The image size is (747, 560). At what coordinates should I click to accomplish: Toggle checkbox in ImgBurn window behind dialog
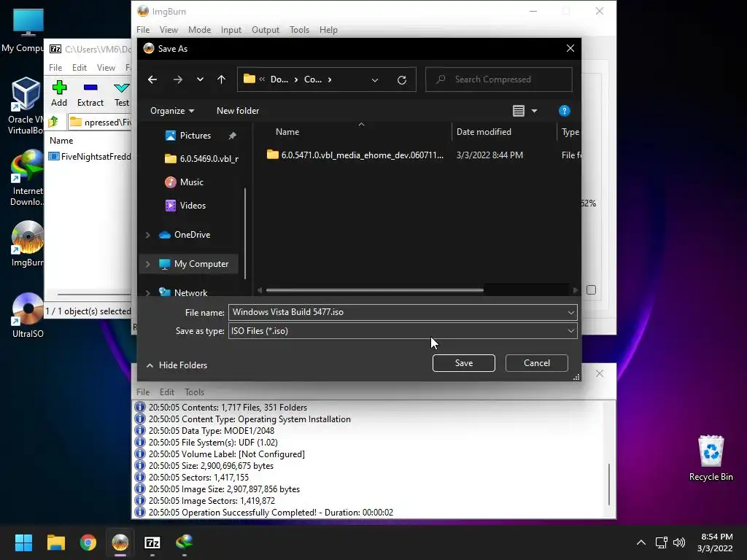coord(591,290)
